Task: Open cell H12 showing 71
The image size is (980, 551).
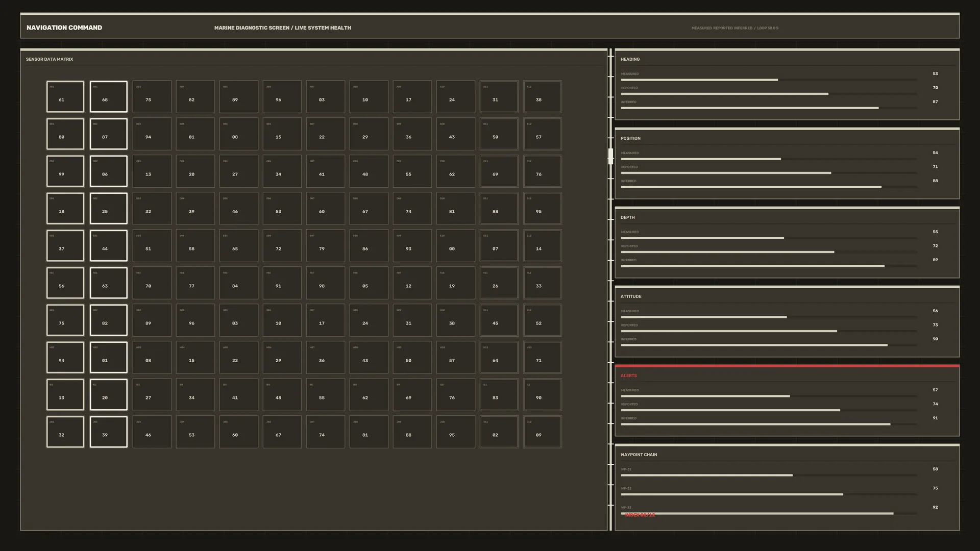Action: point(542,357)
